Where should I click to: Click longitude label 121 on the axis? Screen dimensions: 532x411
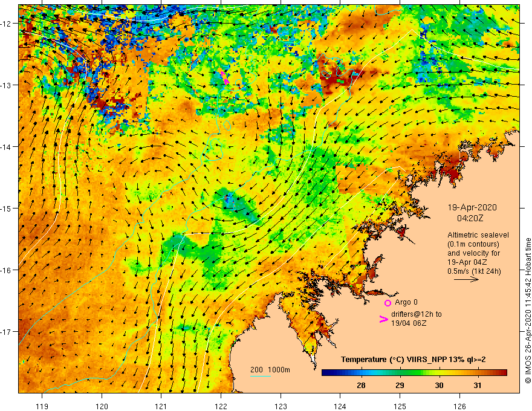pos(161,406)
